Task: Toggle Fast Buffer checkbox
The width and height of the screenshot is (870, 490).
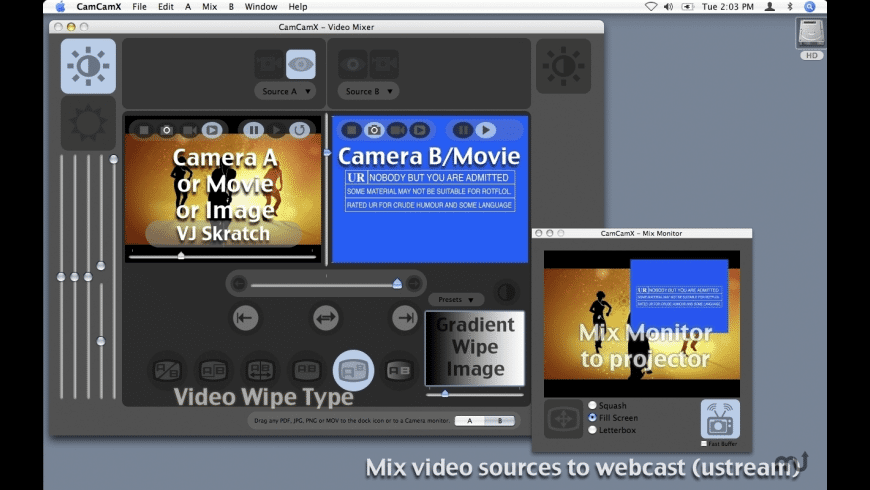Action: 704,443
